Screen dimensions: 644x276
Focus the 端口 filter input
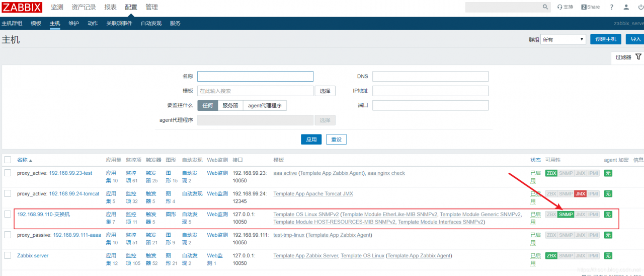point(430,105)
